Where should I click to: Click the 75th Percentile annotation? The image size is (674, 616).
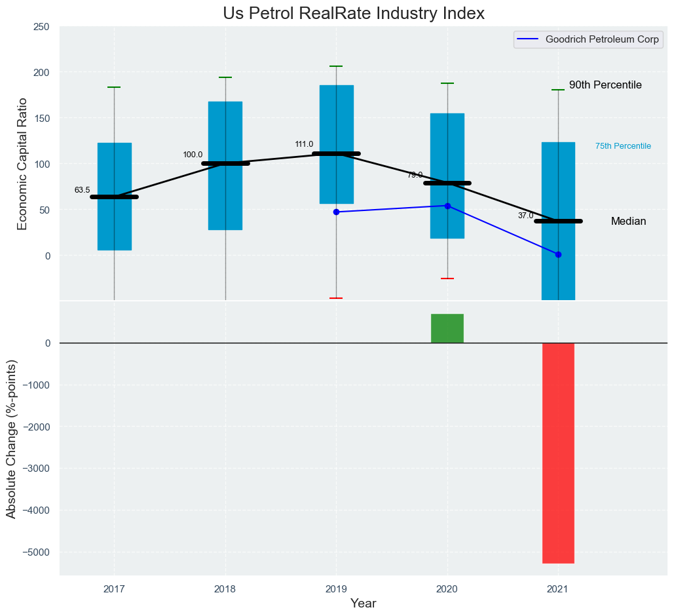point(623,146)
